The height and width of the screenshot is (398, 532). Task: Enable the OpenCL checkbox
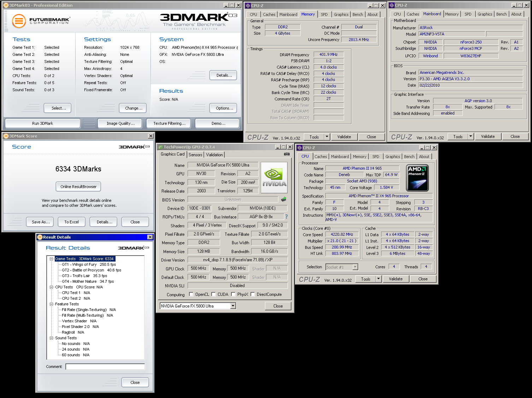pyautogui.click(x=191, y=294)
